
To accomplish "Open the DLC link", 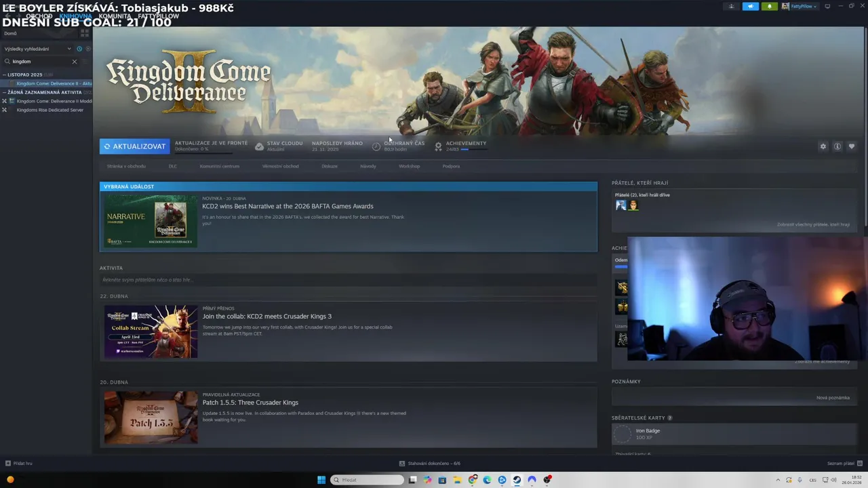I will click(x=173, y=166).
